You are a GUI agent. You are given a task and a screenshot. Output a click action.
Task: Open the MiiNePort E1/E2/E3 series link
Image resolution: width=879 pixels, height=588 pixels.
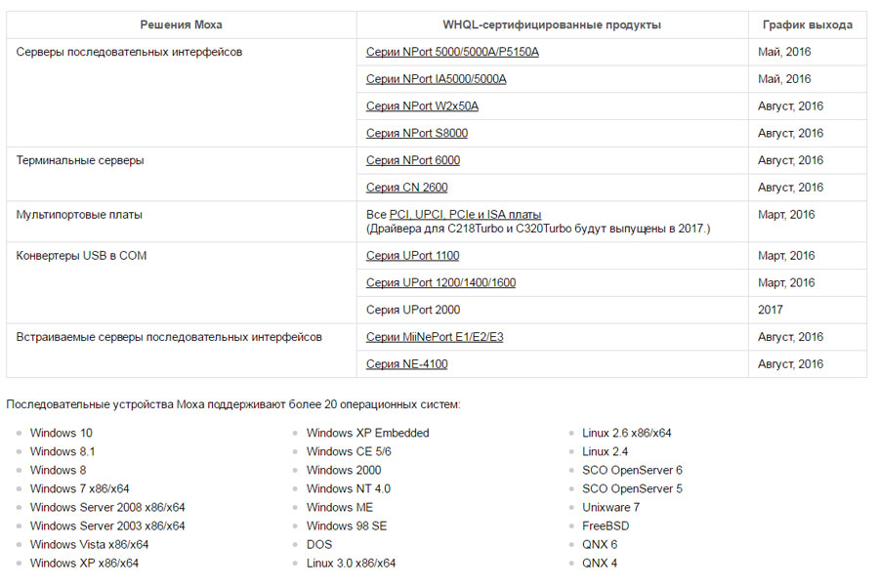coord(435,337)
